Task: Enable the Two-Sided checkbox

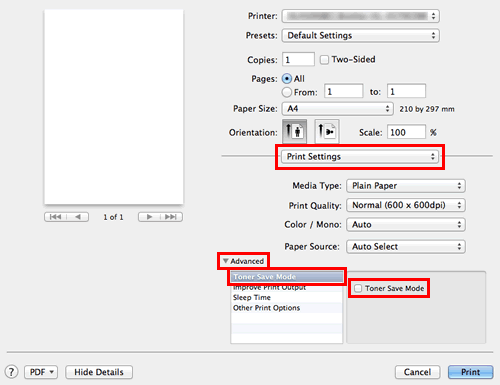Action: point(324,60)
